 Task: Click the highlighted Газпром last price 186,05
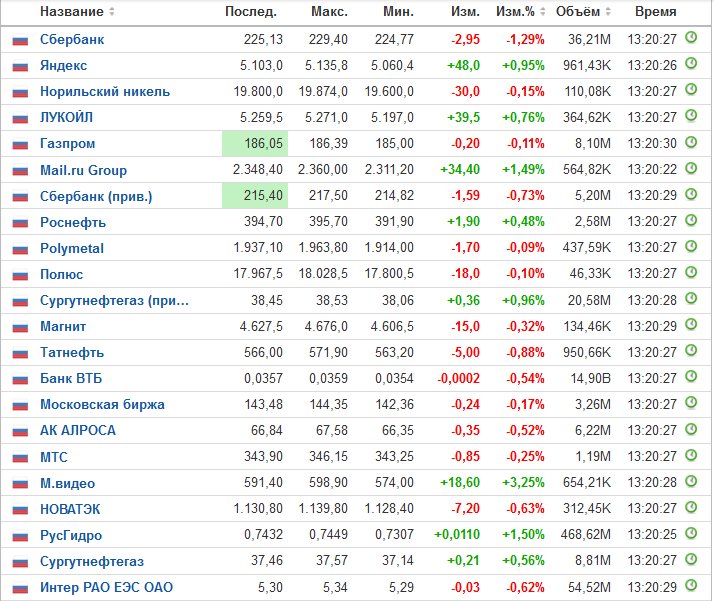255,143
